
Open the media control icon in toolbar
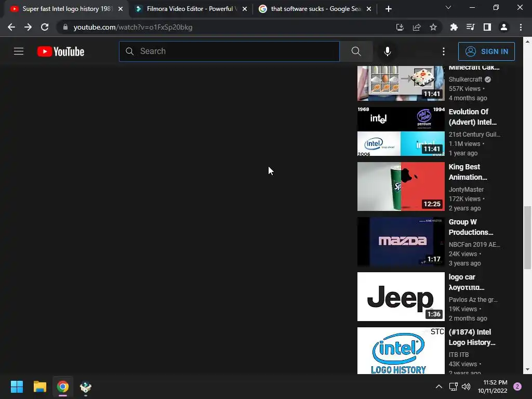coord(470,27)
